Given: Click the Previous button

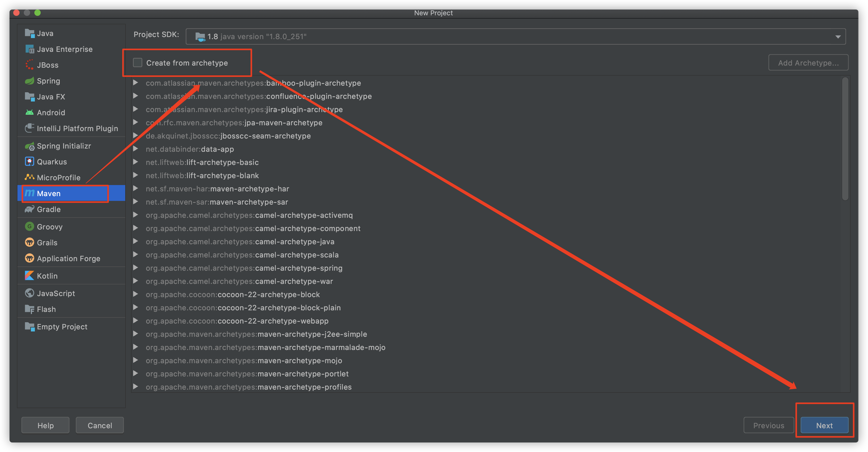Looking at the screenshot, I should click(x=769, y=425).
